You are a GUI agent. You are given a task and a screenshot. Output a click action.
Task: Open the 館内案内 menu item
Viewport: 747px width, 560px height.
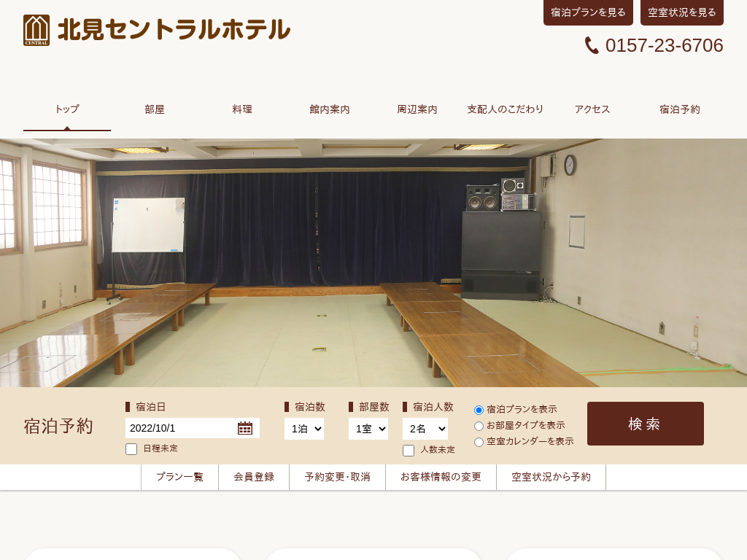click(x=330, y=109)
